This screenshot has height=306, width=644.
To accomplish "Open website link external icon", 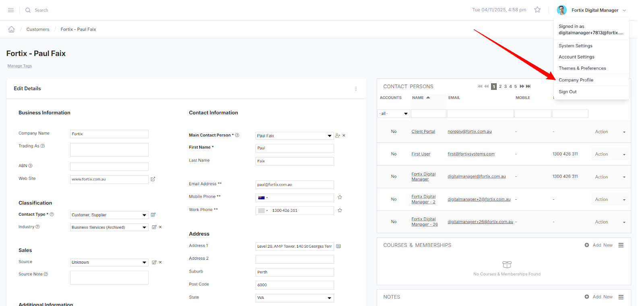I will coord(153,179).
